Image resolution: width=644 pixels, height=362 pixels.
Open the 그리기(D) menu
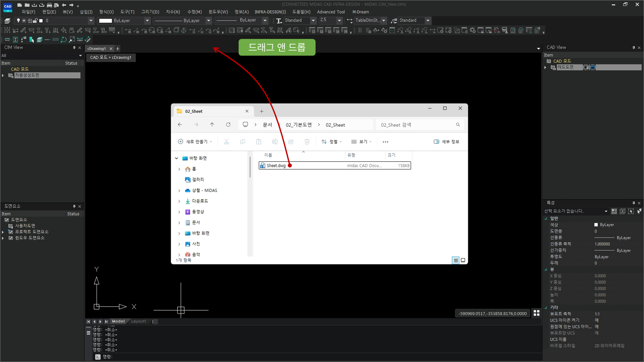click(150, 12)
